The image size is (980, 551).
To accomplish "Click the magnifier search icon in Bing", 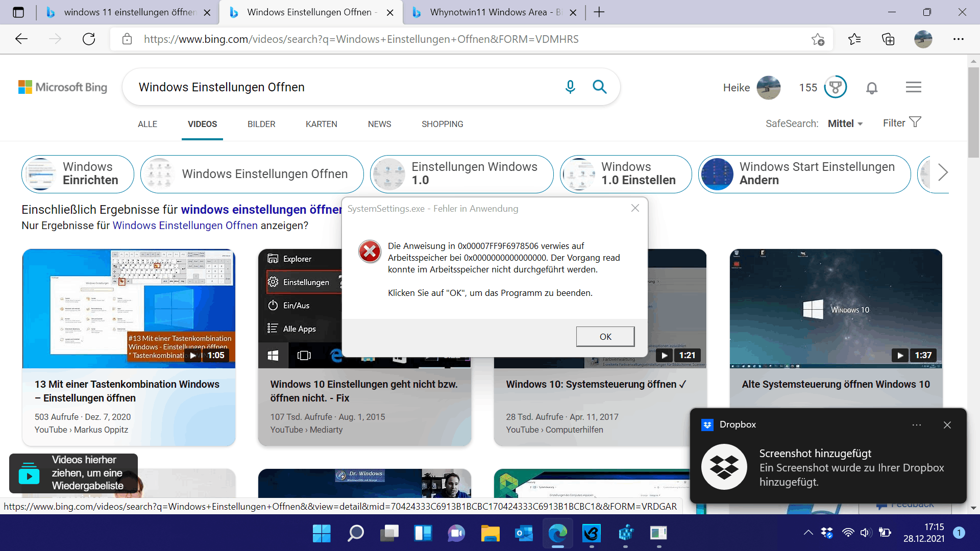I will (600, 87).
